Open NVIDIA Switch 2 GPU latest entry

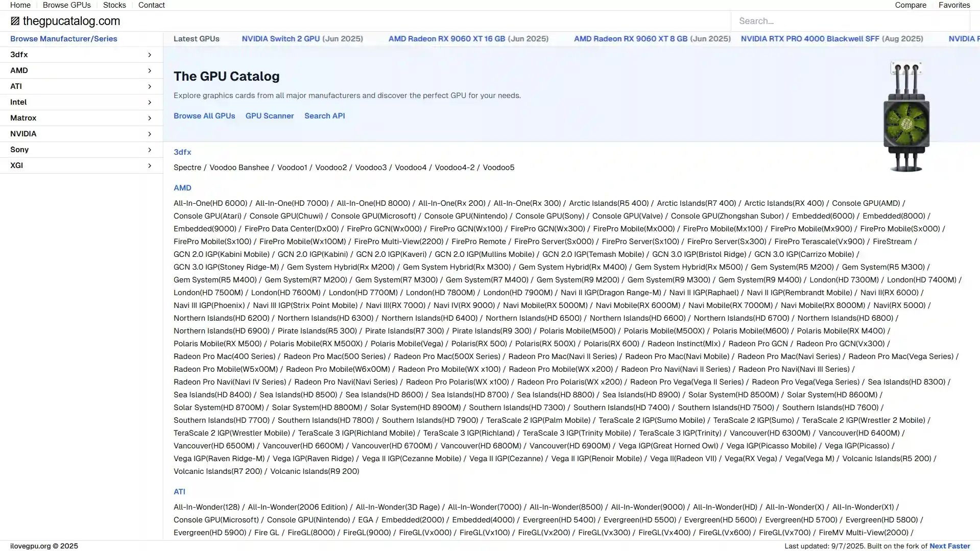click(280, 39)
